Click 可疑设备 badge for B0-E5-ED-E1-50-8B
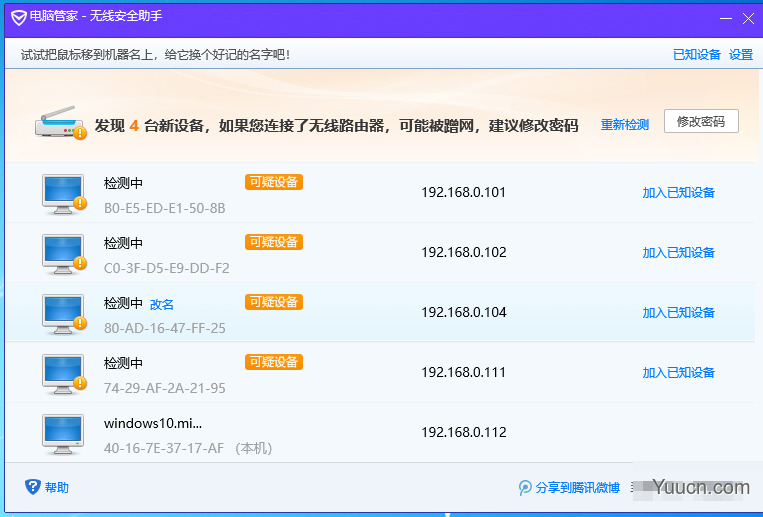763x517 pixels. pyautogui.click(x=273, y=182)
